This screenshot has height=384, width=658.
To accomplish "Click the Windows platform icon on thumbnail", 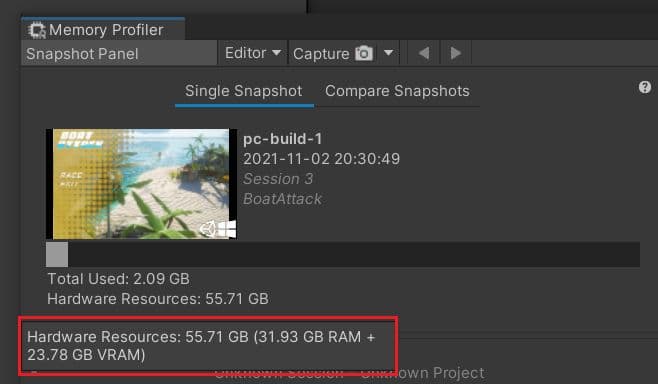I will coord(227,229).
